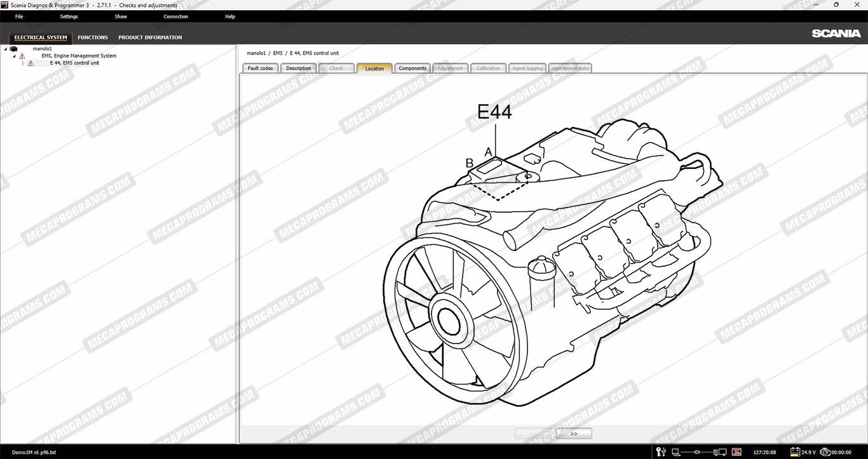
Task: Select E 44, EMS control unit tree row
Action: click(74, 63)
